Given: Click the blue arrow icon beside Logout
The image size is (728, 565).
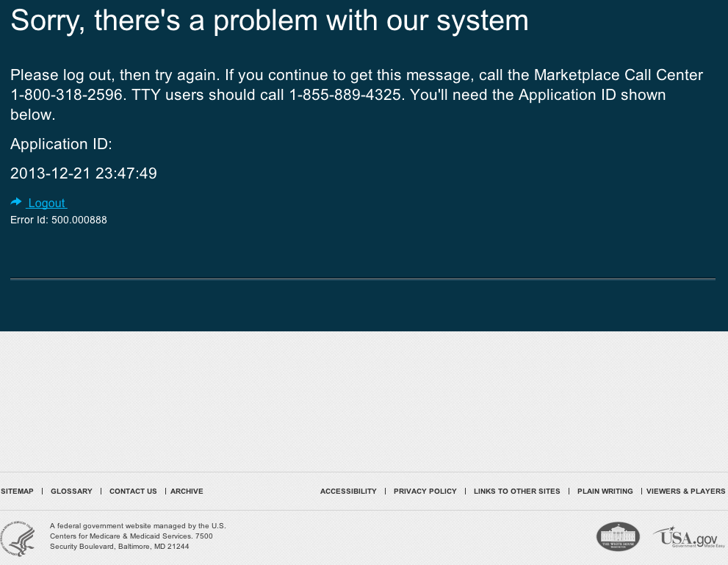Looking at the screenshot, I should click(16, 202).
